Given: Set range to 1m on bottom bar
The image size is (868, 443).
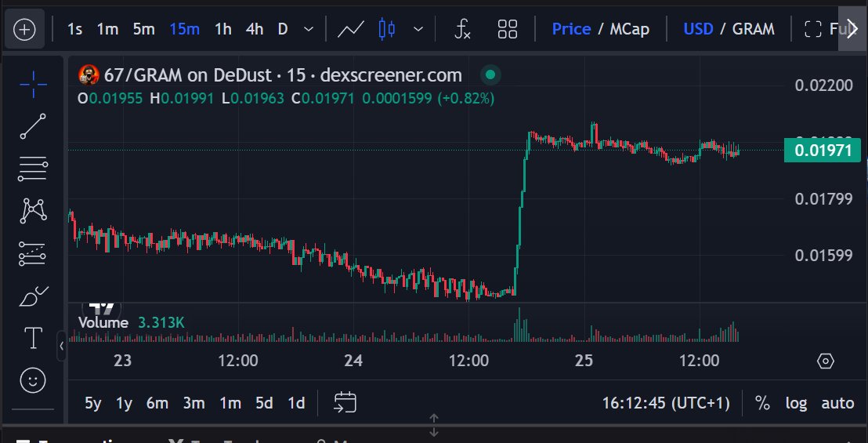Looking at the screenshot, I should 230,403.
